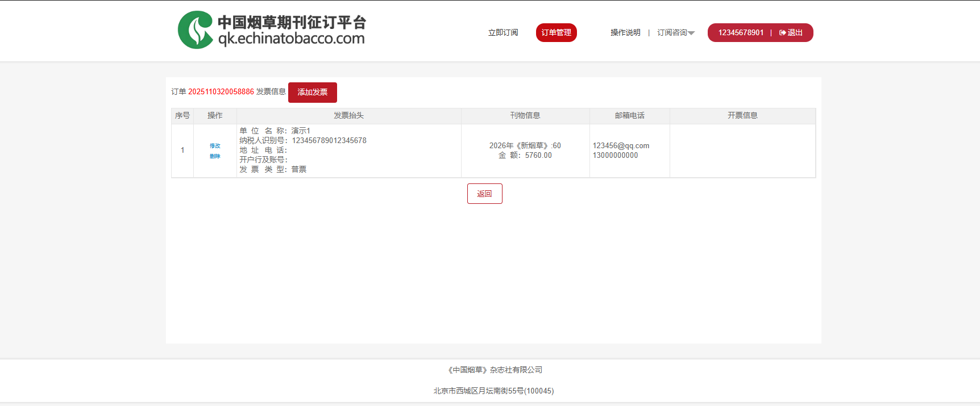This screenshot has width=980, height=406.
Task: Click the taxpayer ID 123456789012345678
Action: [329, 141]
